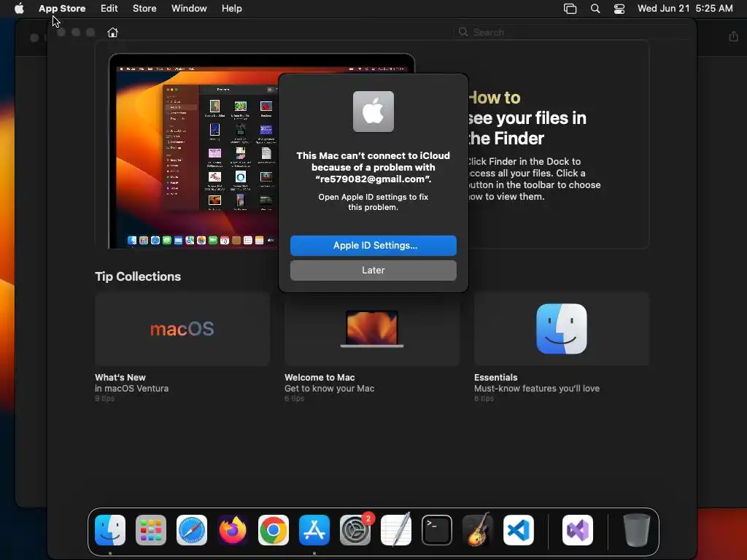
Task: Open the What's New macOS collection thumbnail
Action: [182, 329]
